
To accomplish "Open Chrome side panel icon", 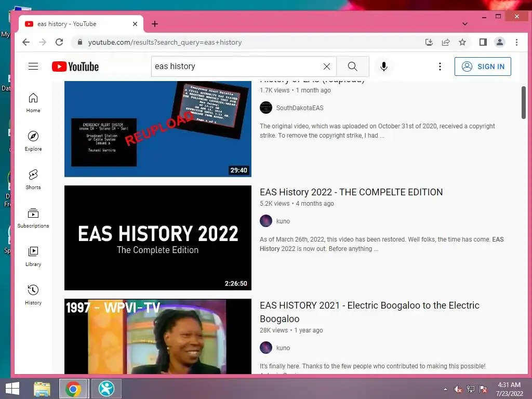I will coord(483,42).
